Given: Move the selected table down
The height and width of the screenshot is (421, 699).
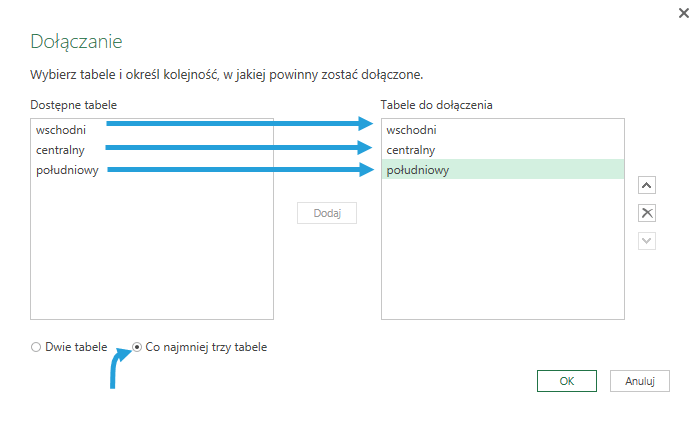Looking at the screenshot, I should 646,240.
